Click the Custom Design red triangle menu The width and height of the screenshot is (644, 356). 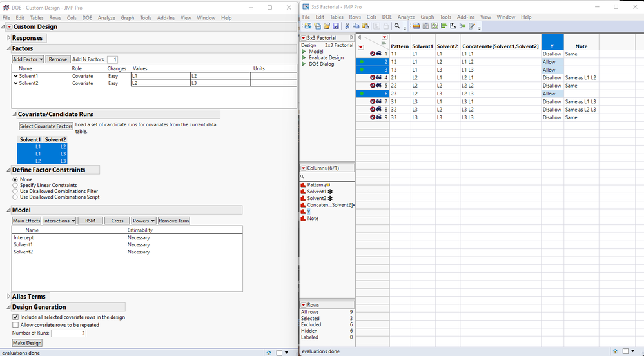point(9,26)
